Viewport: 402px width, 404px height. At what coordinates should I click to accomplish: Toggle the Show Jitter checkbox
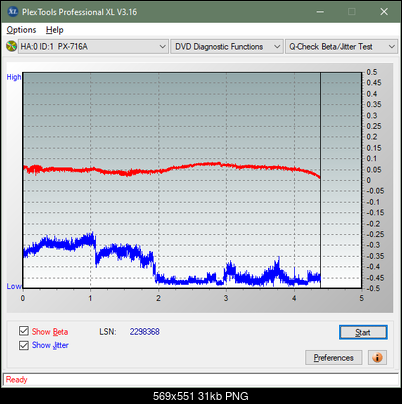click(x=24, y=345)
